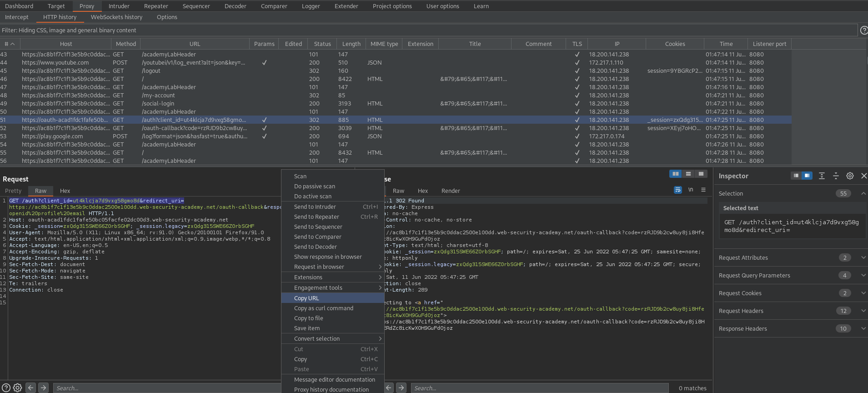Choose Copy as curl command

333,308
